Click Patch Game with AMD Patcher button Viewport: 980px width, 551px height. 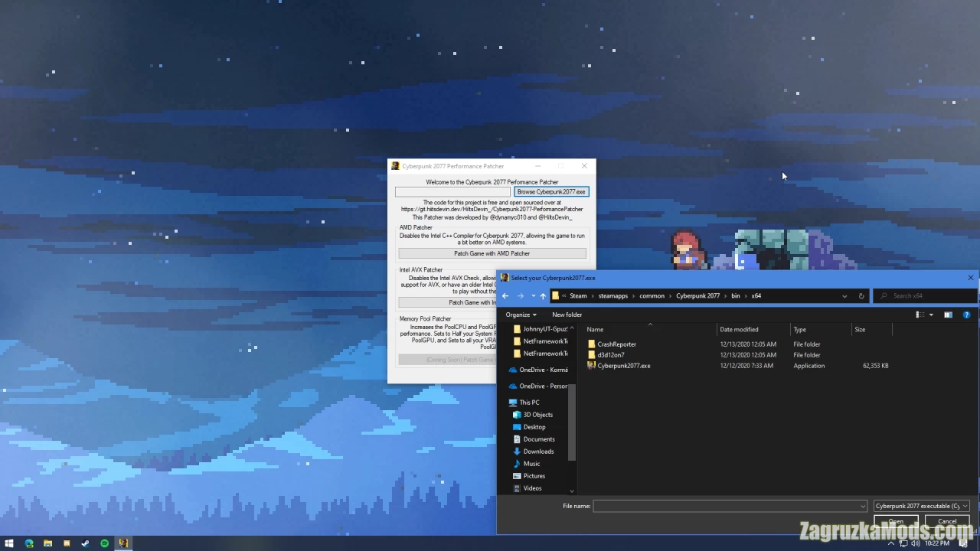[492, 253]
